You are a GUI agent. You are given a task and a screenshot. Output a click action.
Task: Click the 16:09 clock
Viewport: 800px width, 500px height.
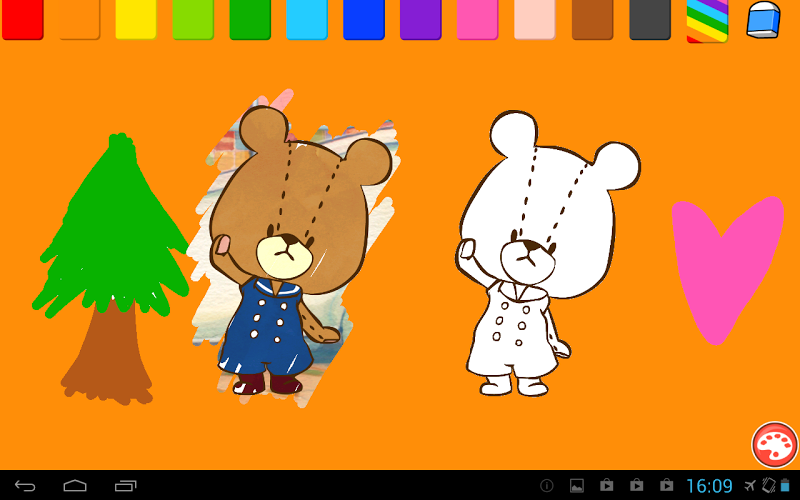pyautogui.click(x=709, y=486)
